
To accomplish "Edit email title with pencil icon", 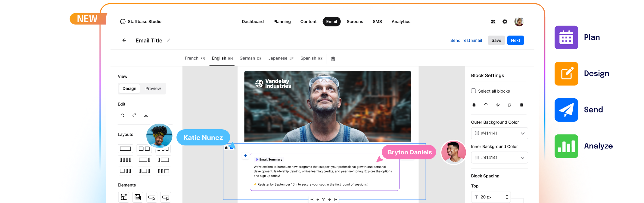I will tap(169, 40).
